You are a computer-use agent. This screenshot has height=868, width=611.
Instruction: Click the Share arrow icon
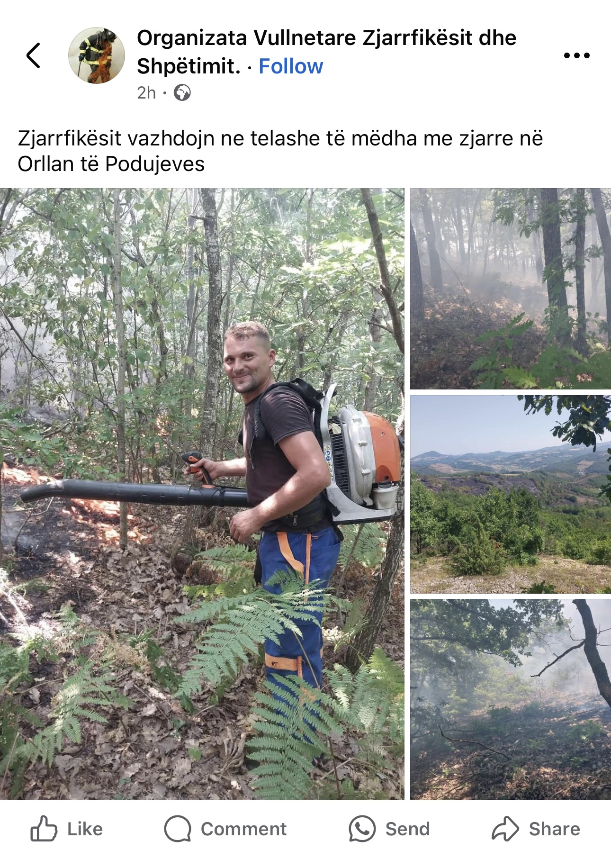[505, 829]
